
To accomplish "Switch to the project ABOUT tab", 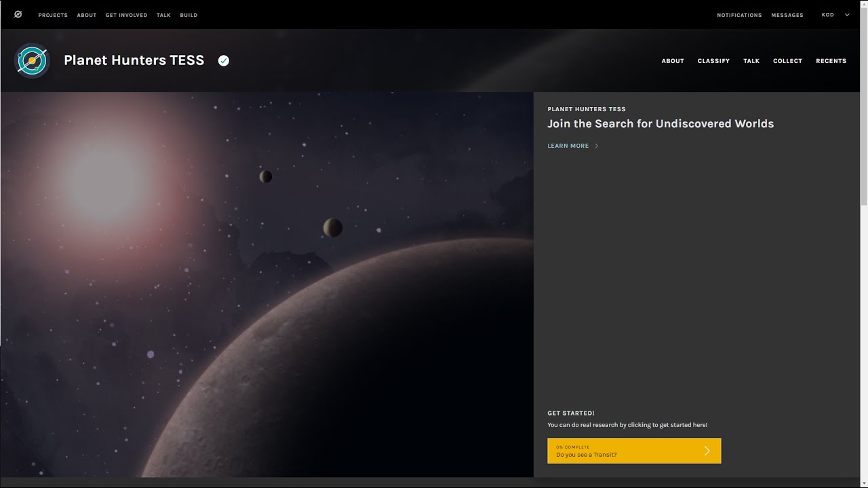I will click(x=673, y=61).
